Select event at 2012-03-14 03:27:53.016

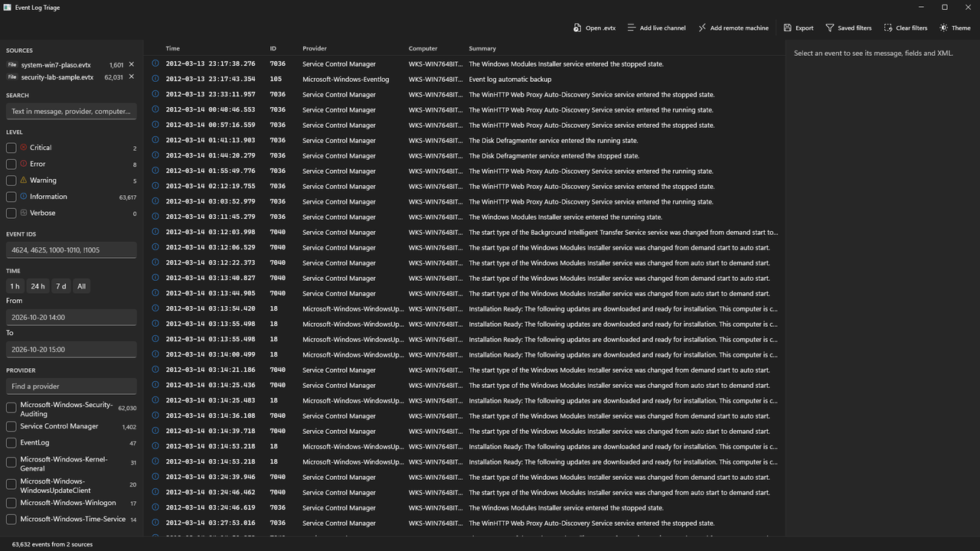(465, 523)
